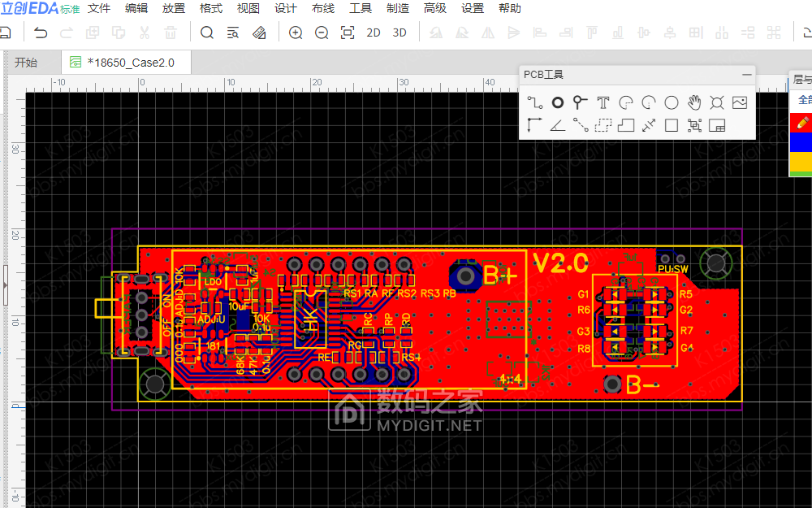Select the Pad tool in PCB工具
812x508 pixels.
[x=558, y=102]
